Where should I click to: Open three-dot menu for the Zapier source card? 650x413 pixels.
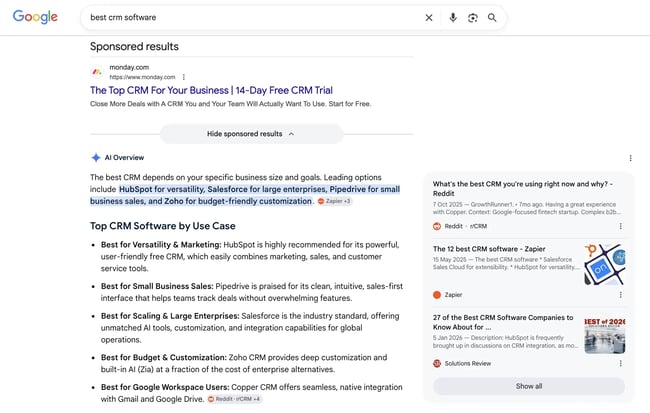pyautogui.click(x=621, y=295)
